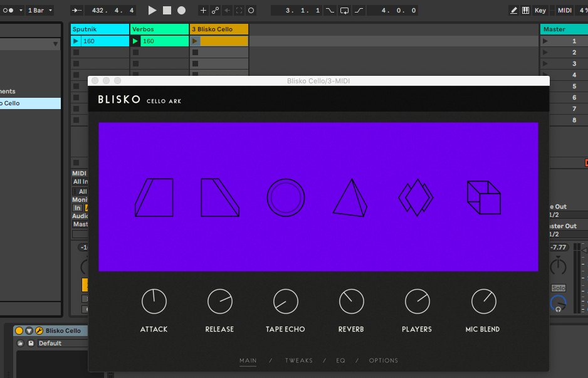Click the arrangement position field 432.4.4
Screen dimensions: 588x378
tap(110, 11)
